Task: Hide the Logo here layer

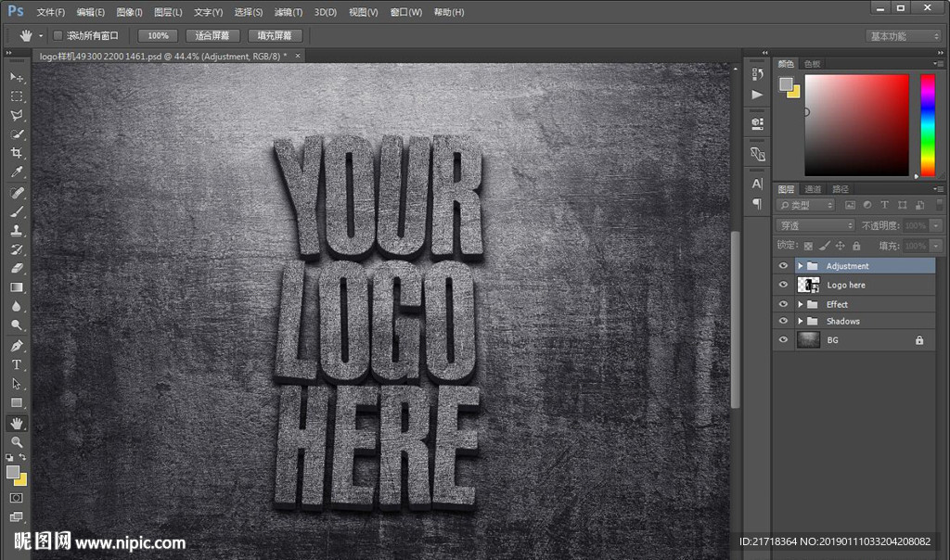Action: [783, 286]
